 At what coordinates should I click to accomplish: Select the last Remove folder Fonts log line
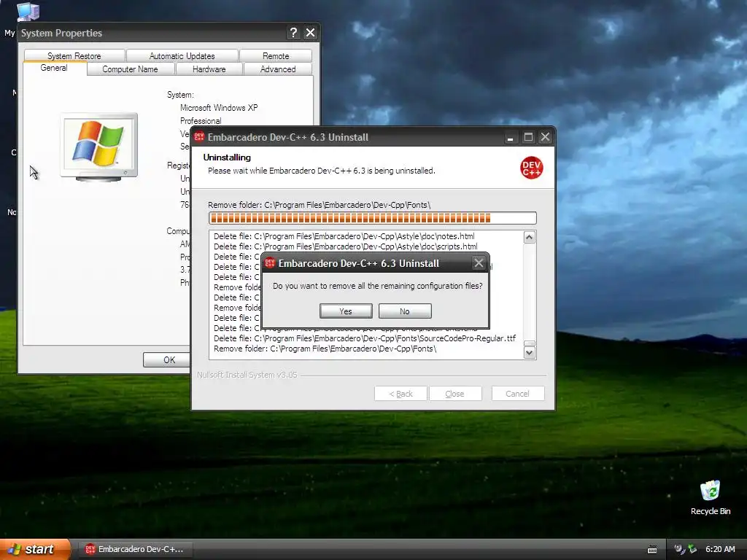pos(325,349)
